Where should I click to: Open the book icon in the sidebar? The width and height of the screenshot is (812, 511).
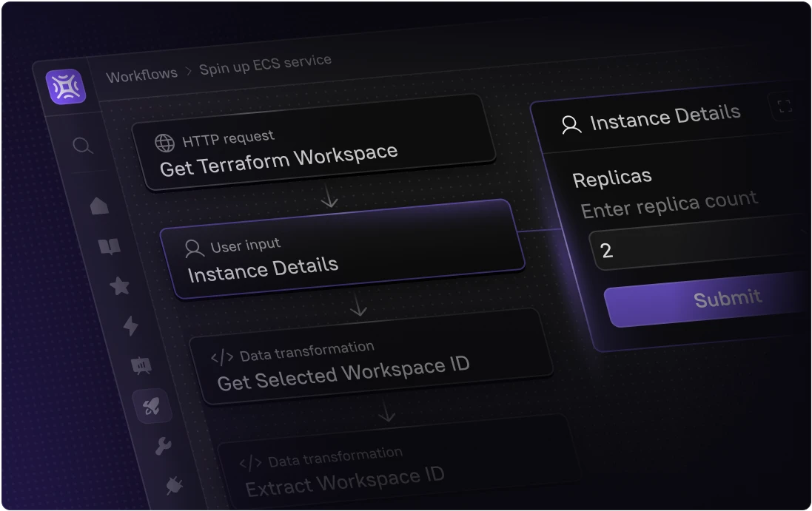point(110,246)
